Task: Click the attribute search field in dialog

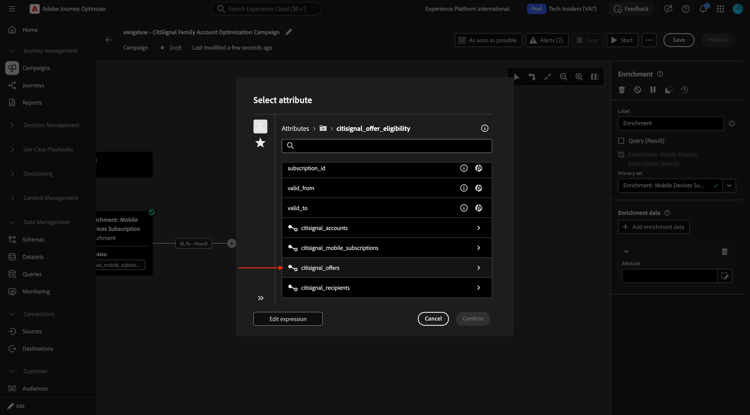Action: (x=386, y=146)
